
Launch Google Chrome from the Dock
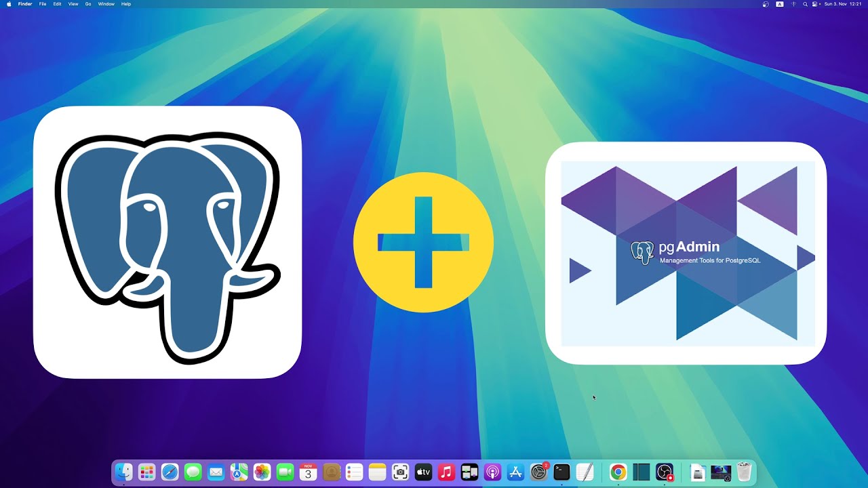coord(618,472)
